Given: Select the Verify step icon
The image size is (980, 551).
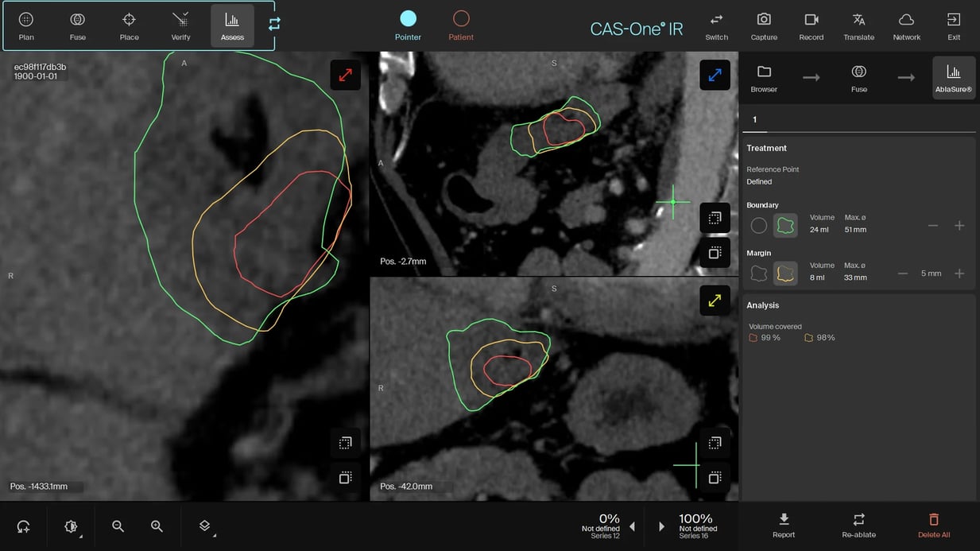Looking at the screenshot, I should [x=180, y=25].
